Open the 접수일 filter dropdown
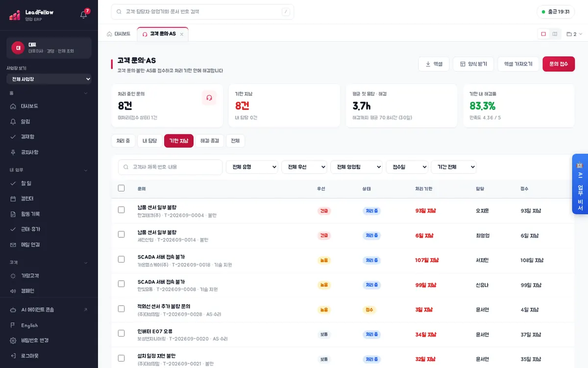 tap(407, 167)
